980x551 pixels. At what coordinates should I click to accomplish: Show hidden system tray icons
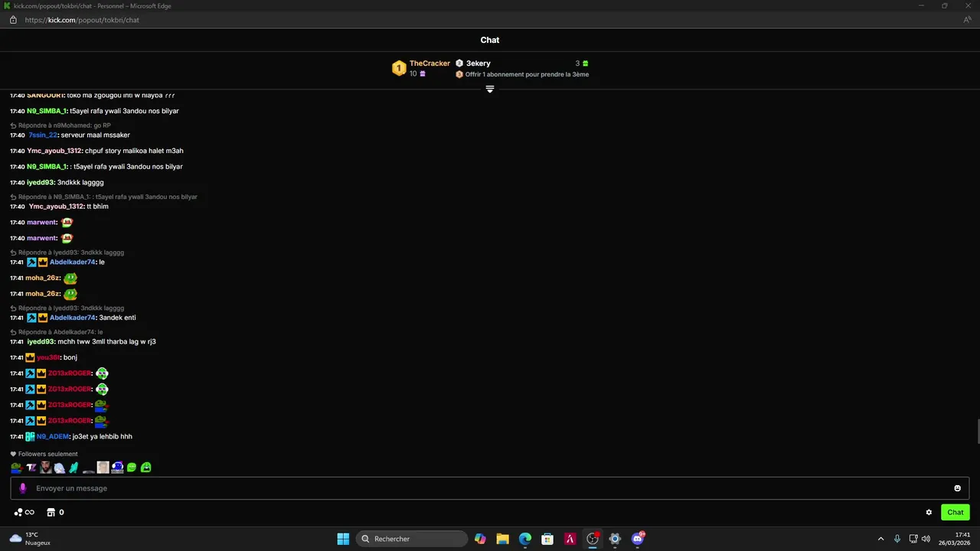click(x=880, y=539)
